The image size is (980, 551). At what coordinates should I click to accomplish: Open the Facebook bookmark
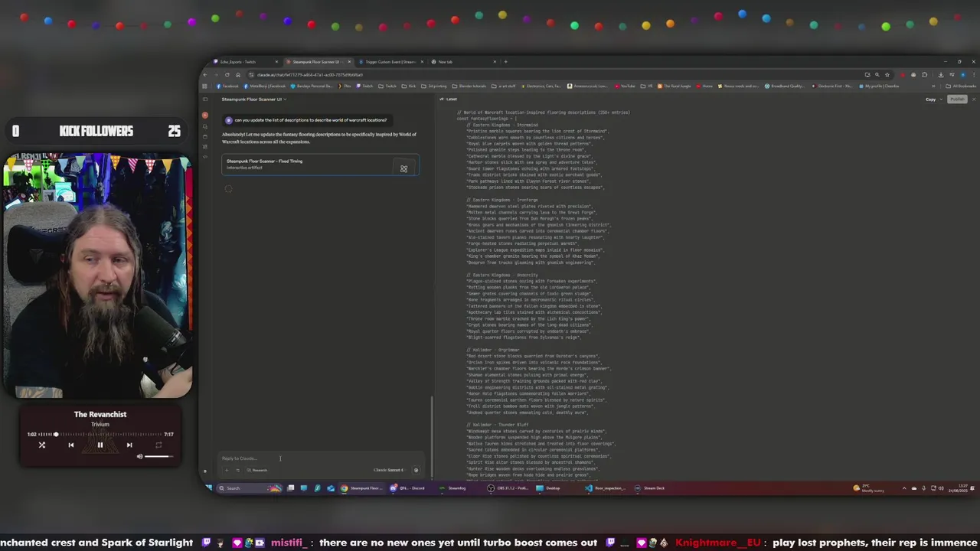coord(228,86)
